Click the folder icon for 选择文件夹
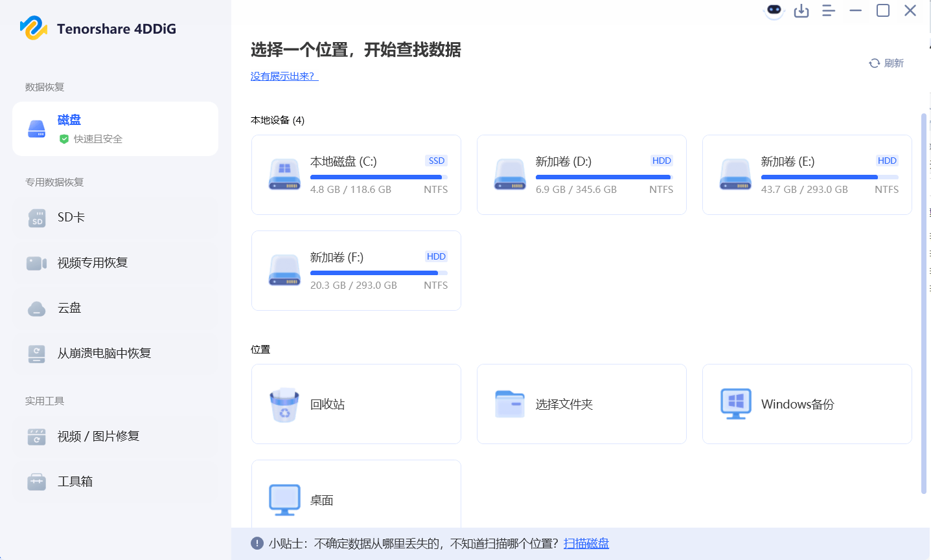The image size is (931, 560). [510, 404]
